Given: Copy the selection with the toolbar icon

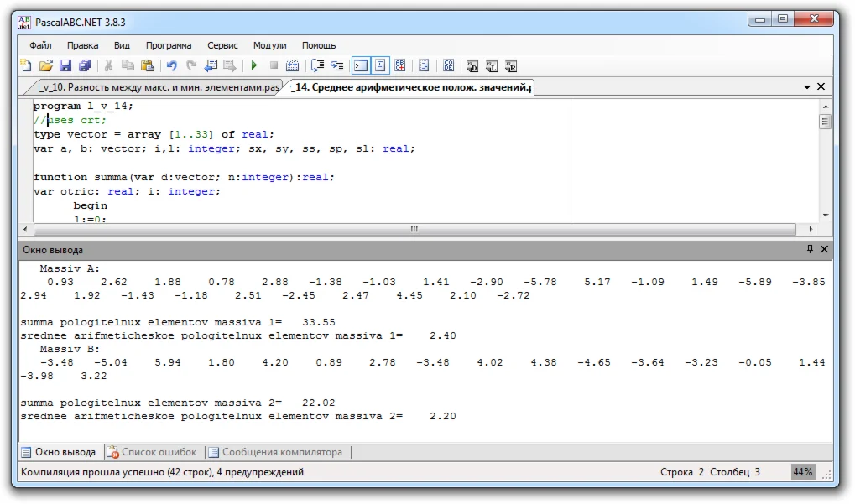Looking at the screenshot, I should tap(128, 65).
